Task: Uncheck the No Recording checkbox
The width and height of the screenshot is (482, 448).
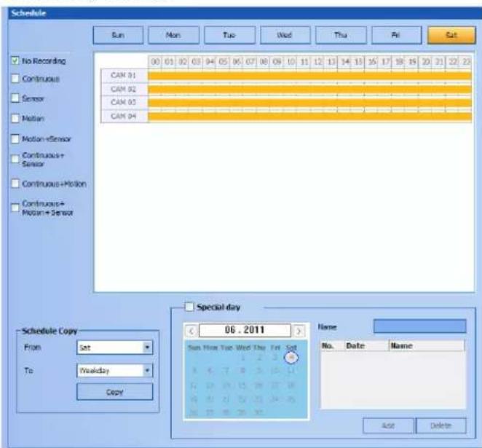Action: click(x=15, y=60)
